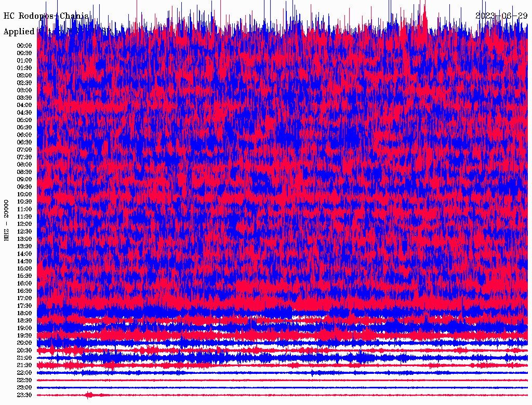Image resolution: width=532 pixels, height=405 pixels.
Task: Select the 00:00 time label
Action: [x=24, y=46]
